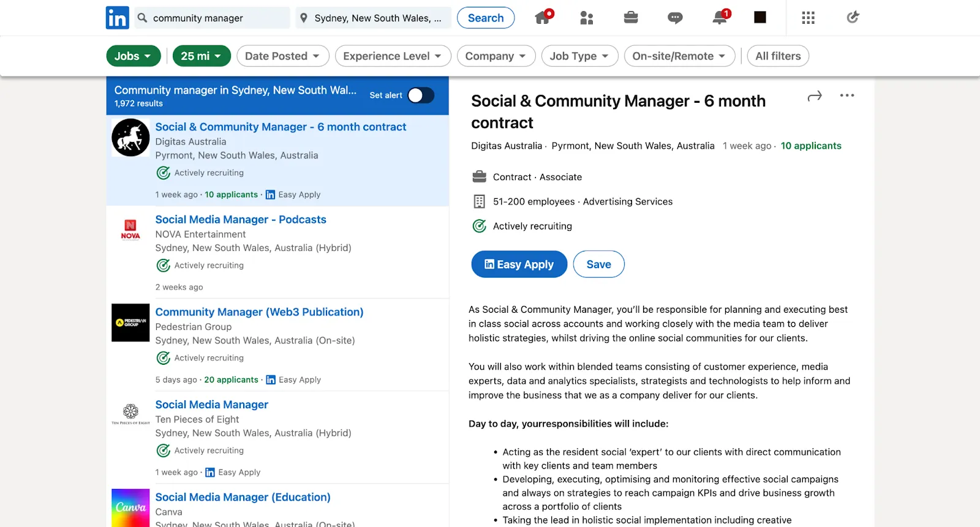This screenshot has width=980, height=527.
Task: Save this job posting
Action: click(598, 264)
